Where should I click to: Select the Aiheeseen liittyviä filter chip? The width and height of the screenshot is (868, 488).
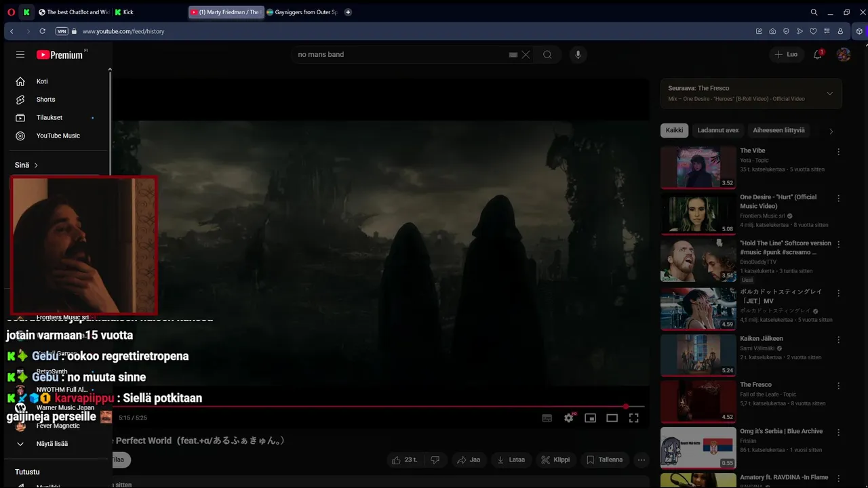click(x=778, y=130)
